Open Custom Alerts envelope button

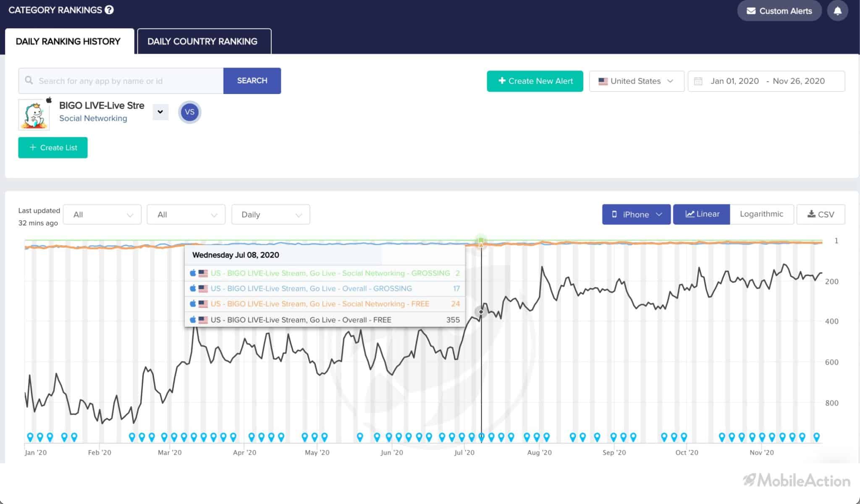[x=779, y=11]
